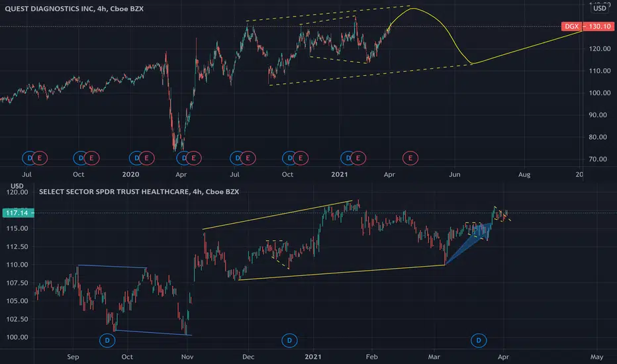Click the DGX 130.10 price label
This screenshot has height=364, width=617.
[587, 26]
